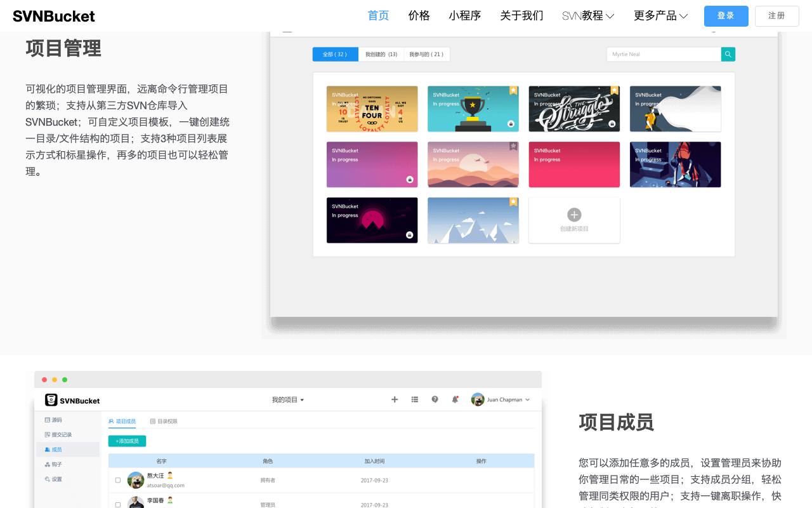
Task: Click the blue 登录 button
Action: (726, 16)
